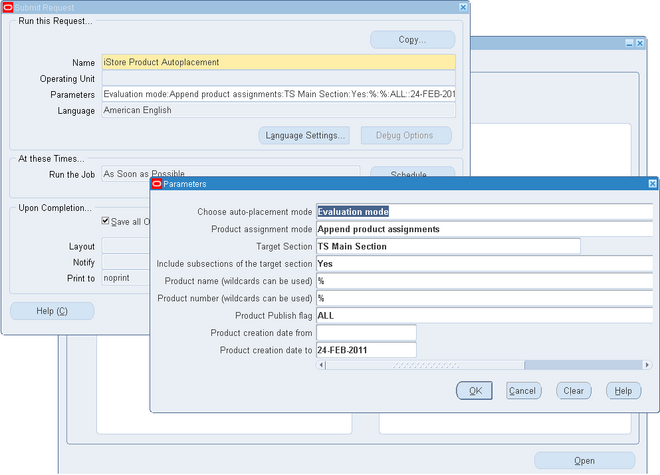Image resolution: width=660 pixels, height=475 pixels.
Task: Click the Notify field
Action: (x=126, y=262)
